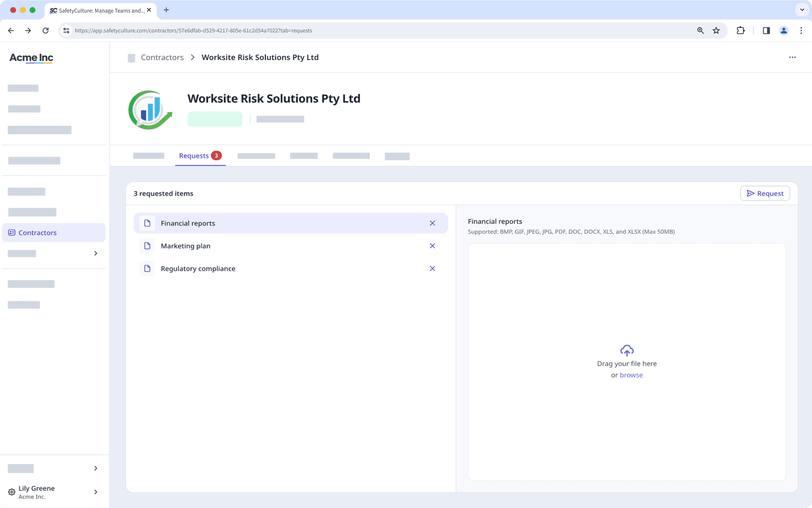
Task: Click the Acme Inc logo
Action: 31,58
